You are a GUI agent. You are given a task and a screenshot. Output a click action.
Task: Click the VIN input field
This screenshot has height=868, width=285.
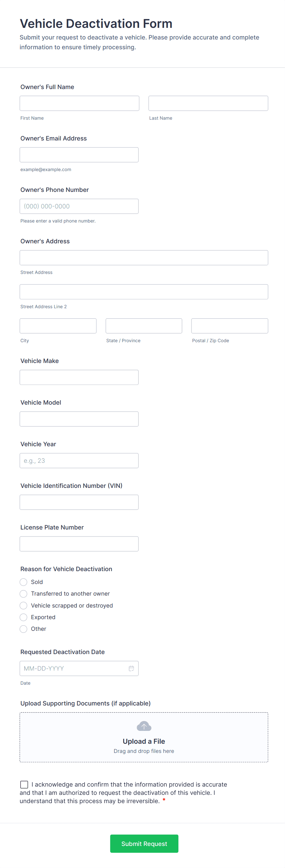[x=79, y=502]
